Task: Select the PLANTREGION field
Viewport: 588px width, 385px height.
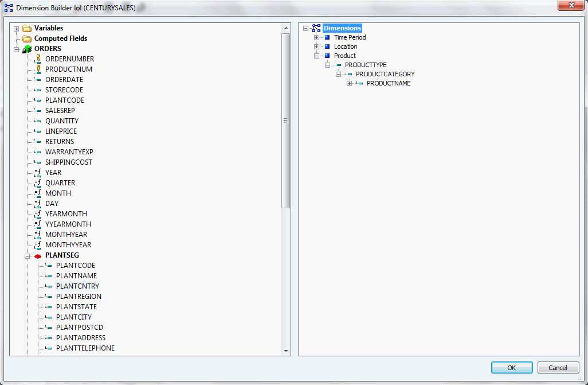Action: tap(79, 297)
